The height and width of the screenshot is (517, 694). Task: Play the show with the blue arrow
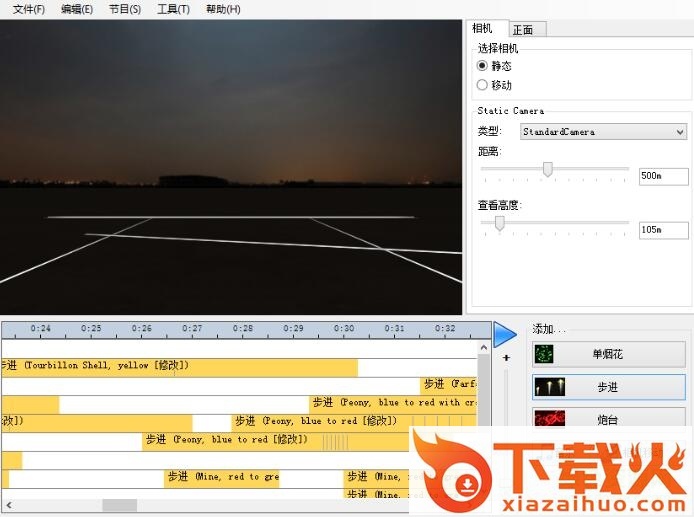coord(505,335)
